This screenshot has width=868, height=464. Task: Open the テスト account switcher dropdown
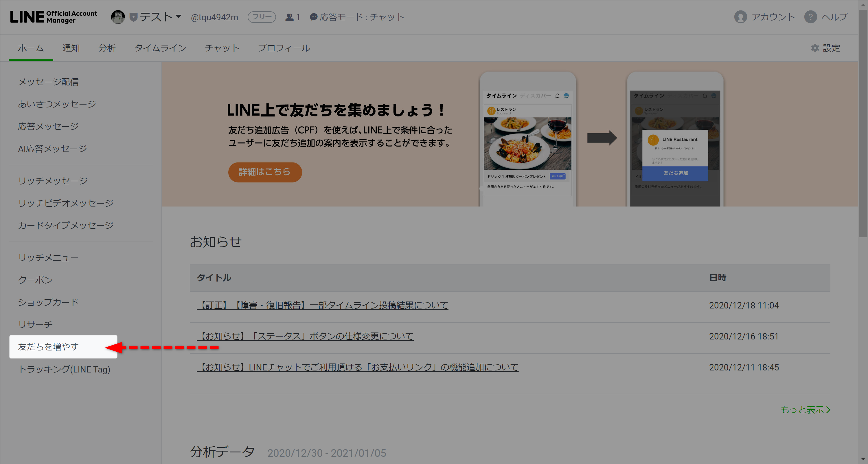pos(161,17)
